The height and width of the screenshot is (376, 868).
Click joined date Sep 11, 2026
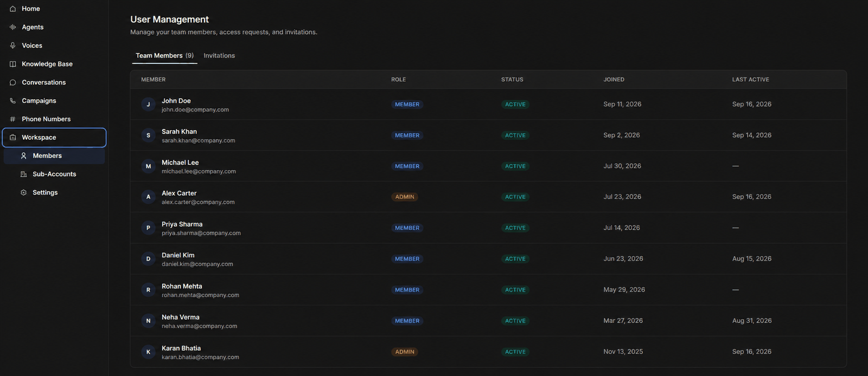(622, 105)
